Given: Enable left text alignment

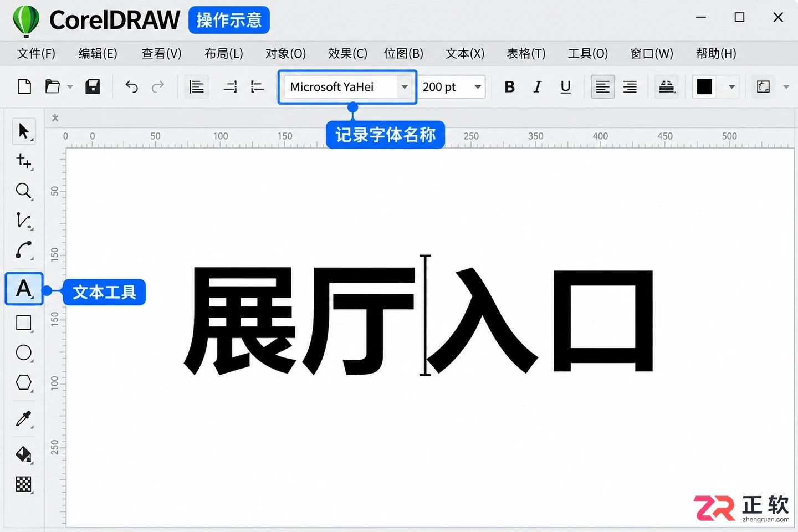Looking at the screenshot, I should pos(602,87).
